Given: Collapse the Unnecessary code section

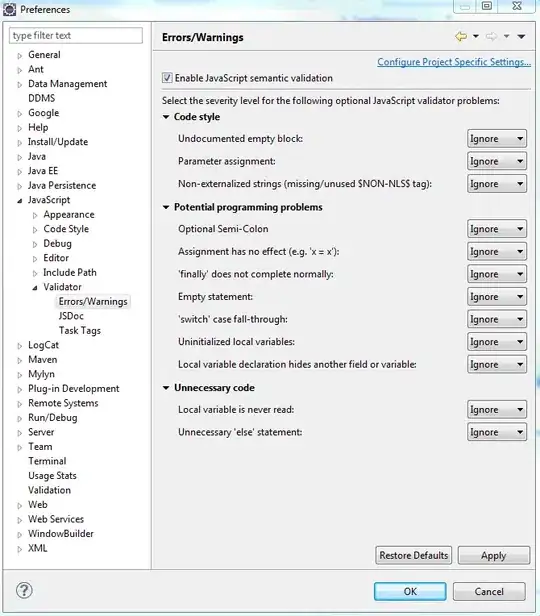Looking at the screenshot, I should (x=166, y=388).
